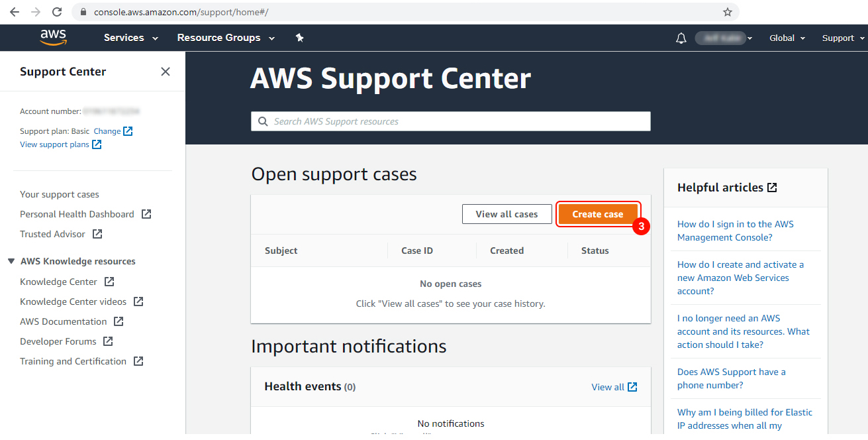Click the search magnifier in the search bar
The image size is (868, 440).
[x=263, y=121]
